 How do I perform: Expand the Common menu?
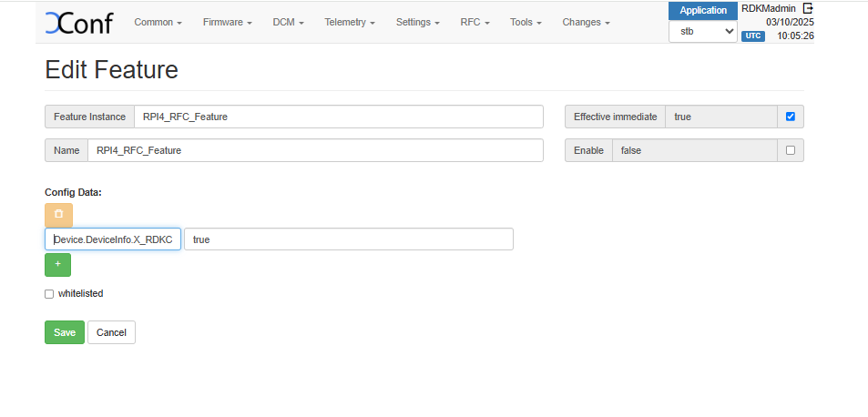158,22
